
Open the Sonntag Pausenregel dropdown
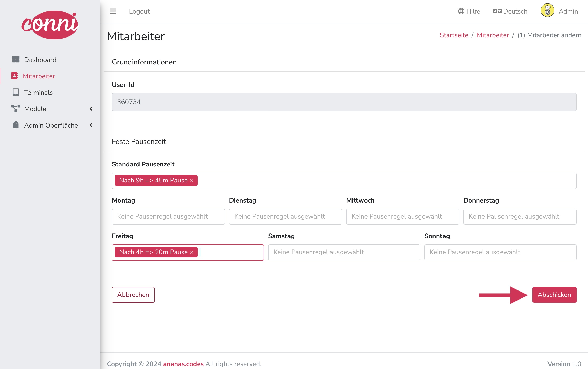point(500,252)
